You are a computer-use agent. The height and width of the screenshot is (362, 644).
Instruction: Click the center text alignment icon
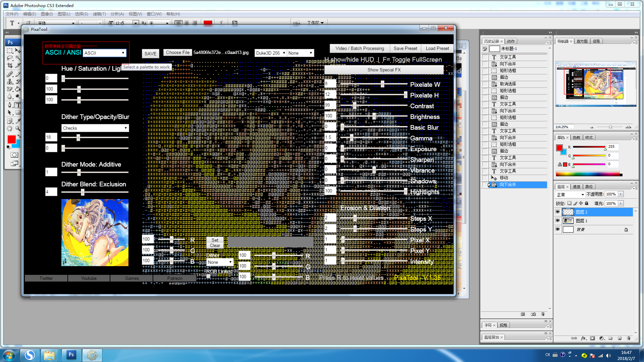186,23
